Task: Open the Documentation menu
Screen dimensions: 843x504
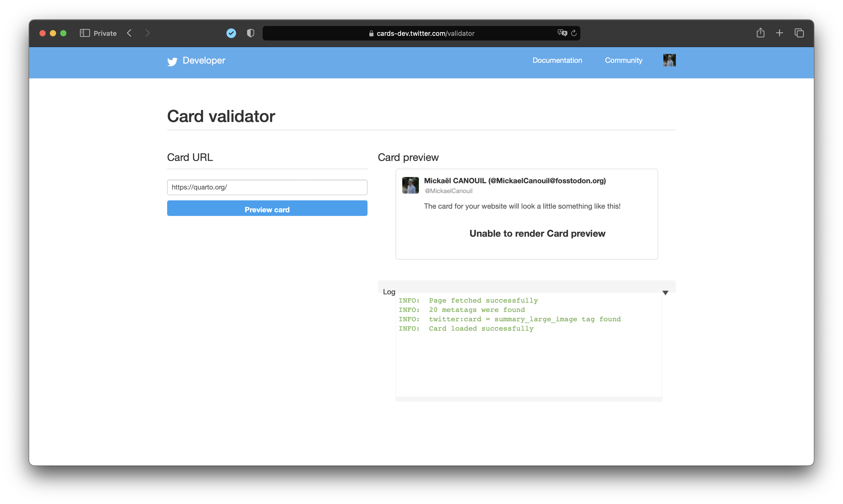Action: pyautogui.click(x=557, y=60)
